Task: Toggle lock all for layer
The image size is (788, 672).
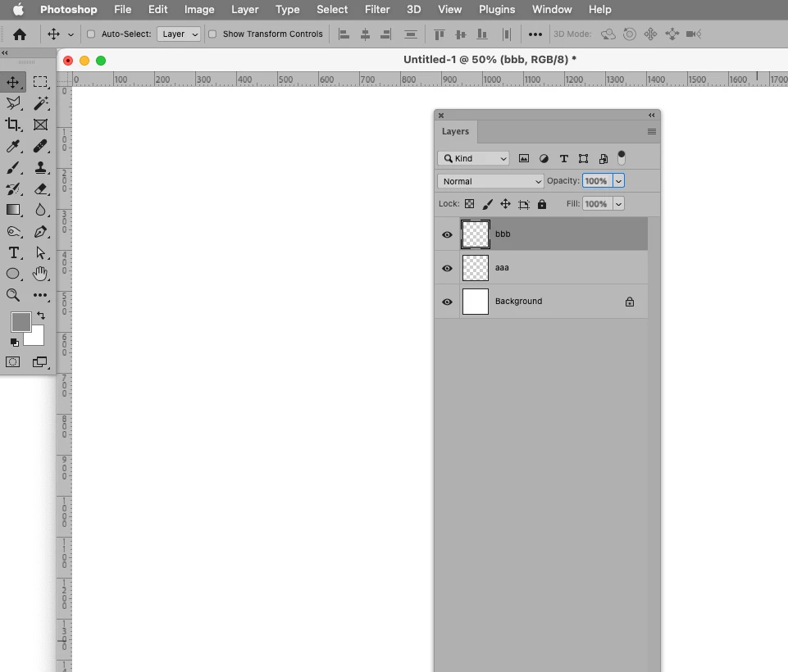Action: tap(542, 204)
